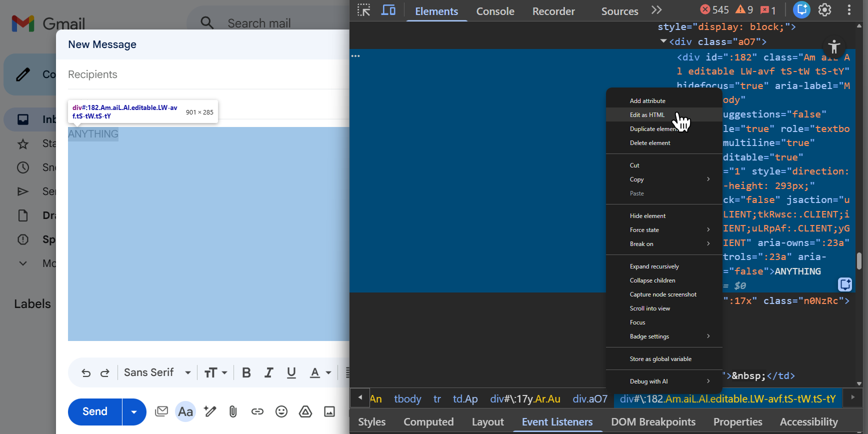The width and height of the screenshot is (868, 434).
Task: Click the 545 errors counter
Action: pyautogui.click(x=714, y=9)
